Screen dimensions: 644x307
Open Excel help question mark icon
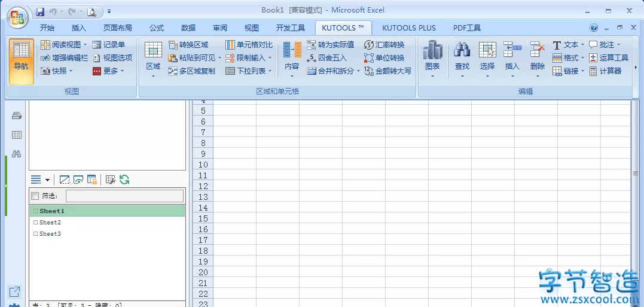tap(594, 28)
